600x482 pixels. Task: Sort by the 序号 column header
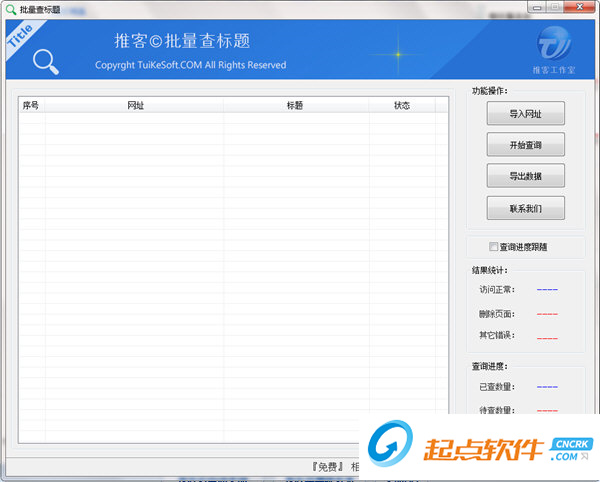[31, 105]
